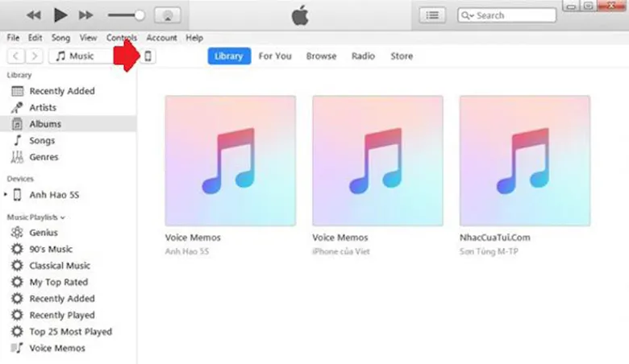
Task: Click the iPhone của Viet artist name
Action: (x=341, y=251)
